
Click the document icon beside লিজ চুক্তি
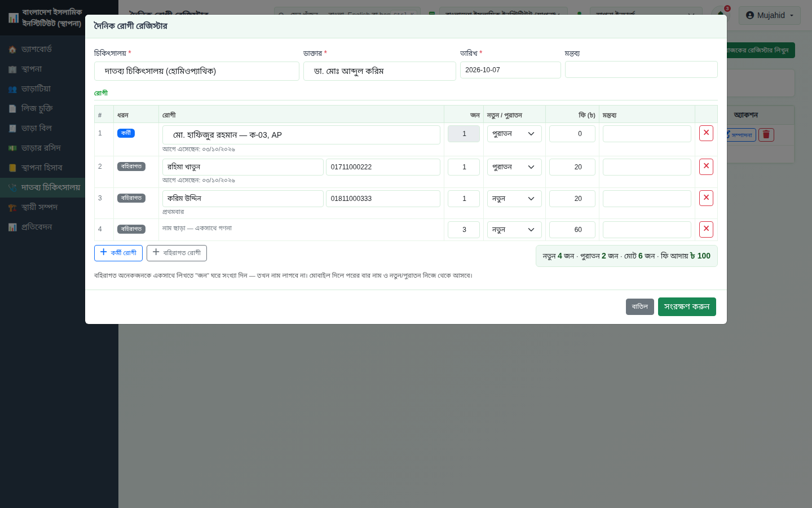point(12,109)
